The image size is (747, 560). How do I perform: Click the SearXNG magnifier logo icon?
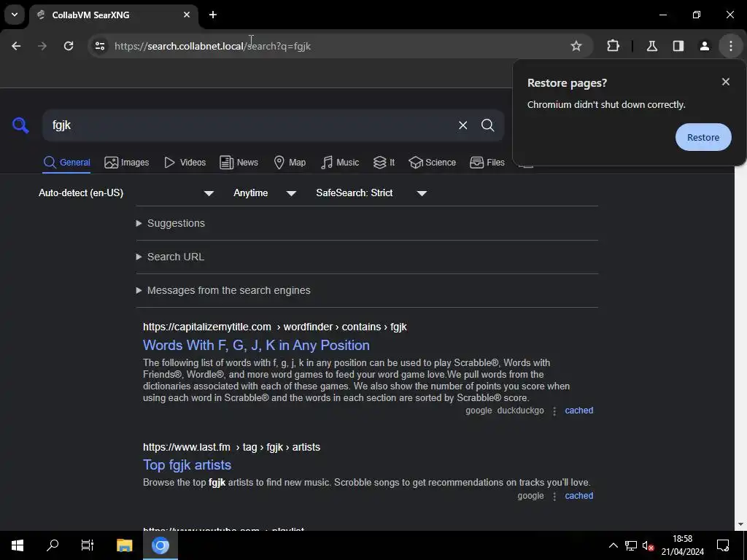coord(20,125)
